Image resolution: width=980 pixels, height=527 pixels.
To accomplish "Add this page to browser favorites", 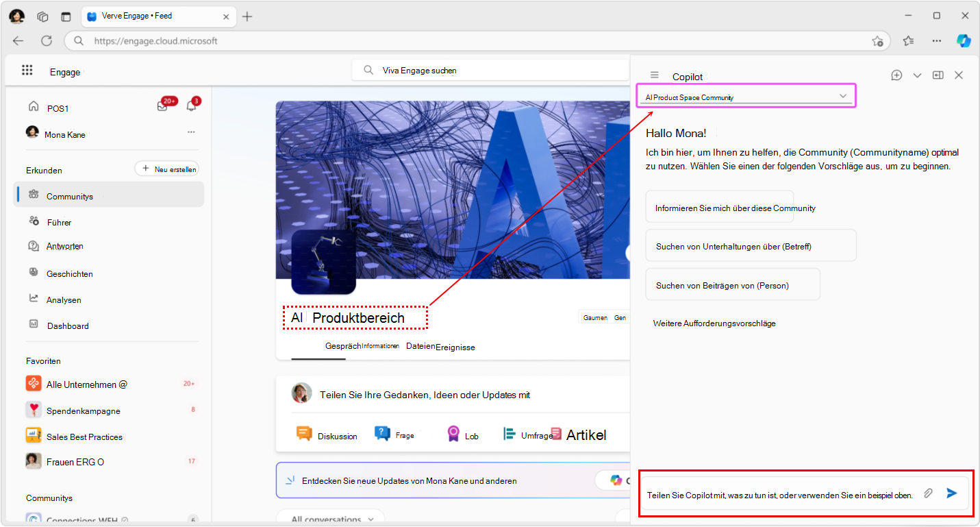I will coord(877,41).
